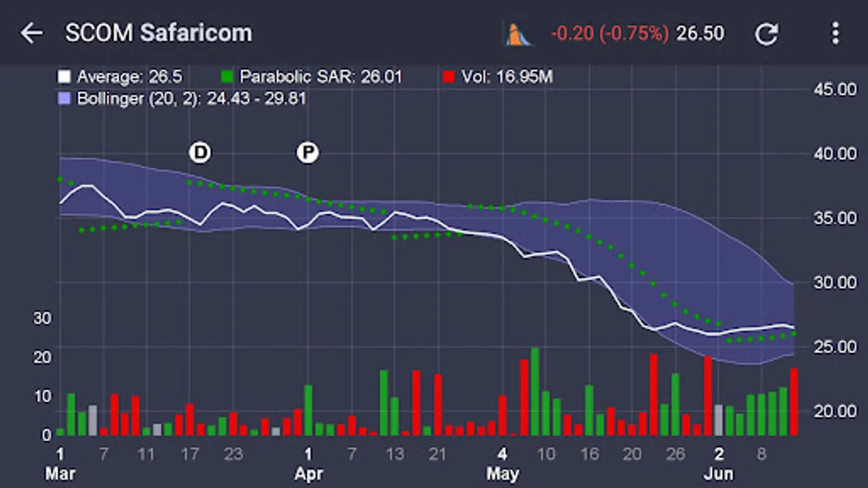This screenshot has height=488, width=868.
Task: Select the green Parabolic SAR swatch
Action: pyautogui.click(x=227, y=77)
